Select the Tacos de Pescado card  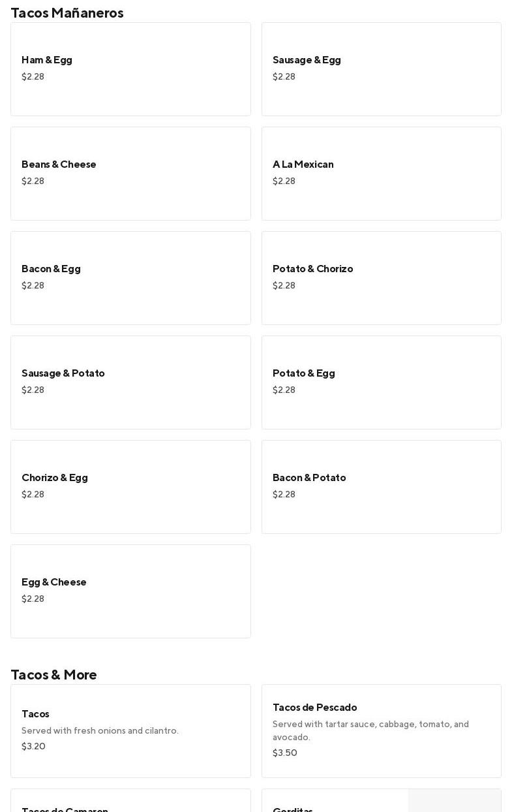click(x=381, y=731)
